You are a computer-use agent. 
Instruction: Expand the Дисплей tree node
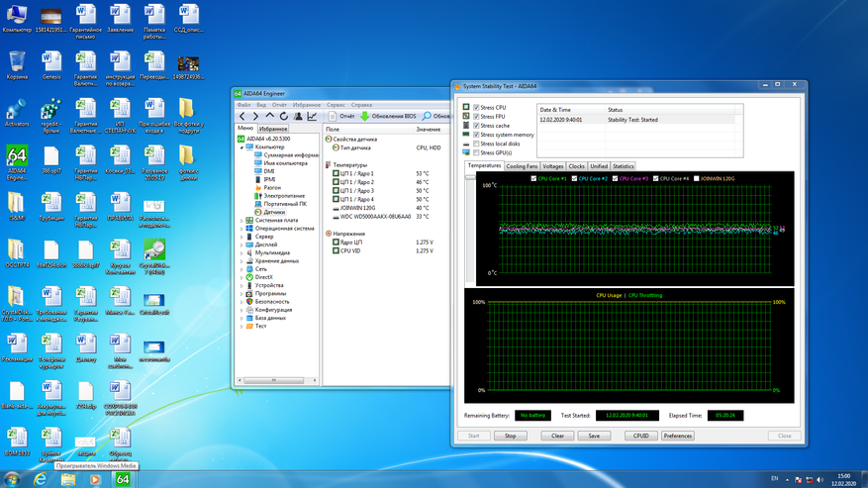point(242,244)
